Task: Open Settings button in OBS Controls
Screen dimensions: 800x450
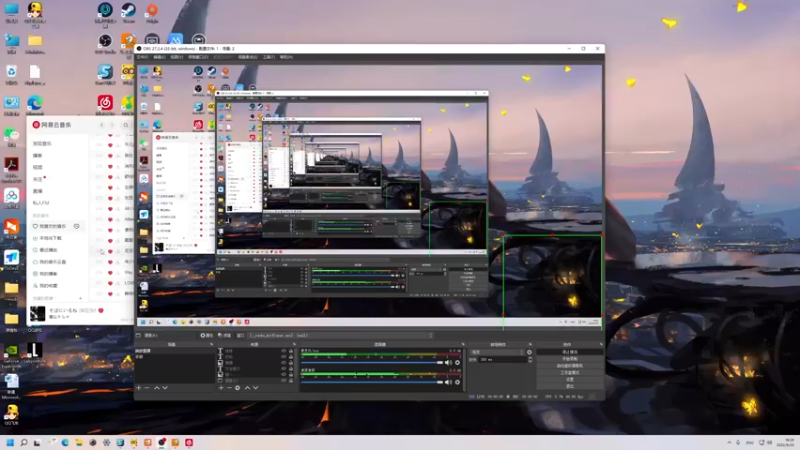Action: click(x=569, y=379)
